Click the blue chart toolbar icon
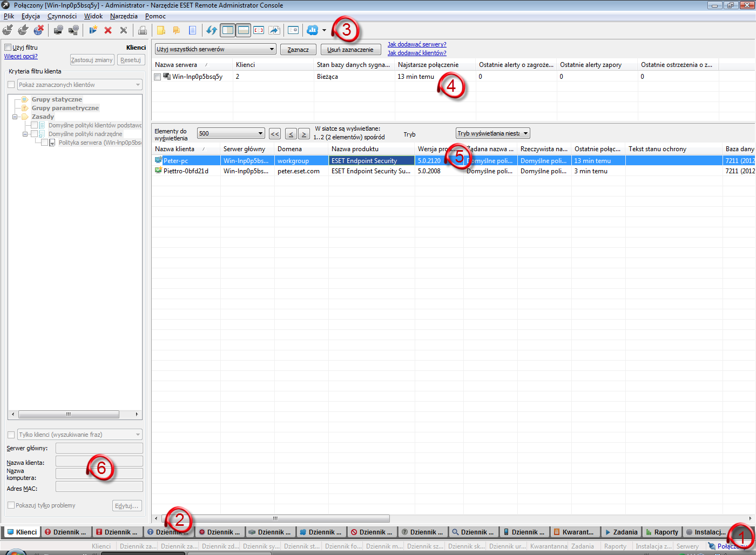The image size is (756, 555). [x=313, y=30]
